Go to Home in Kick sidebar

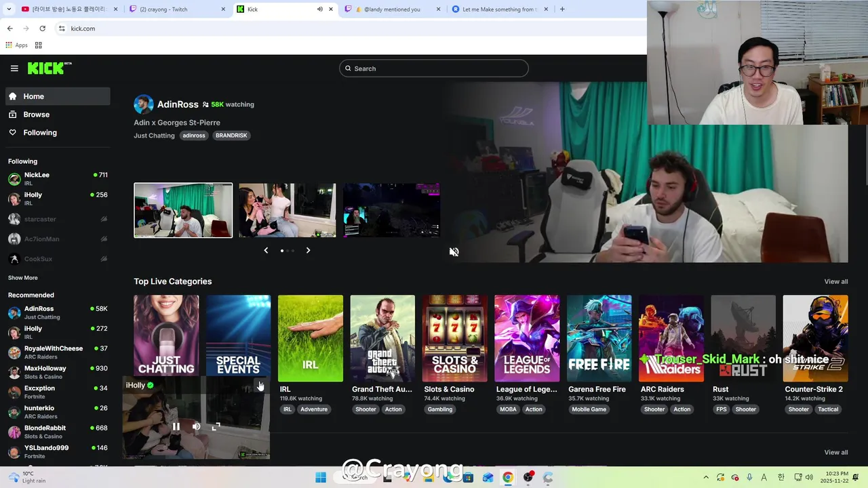(58, 96)
